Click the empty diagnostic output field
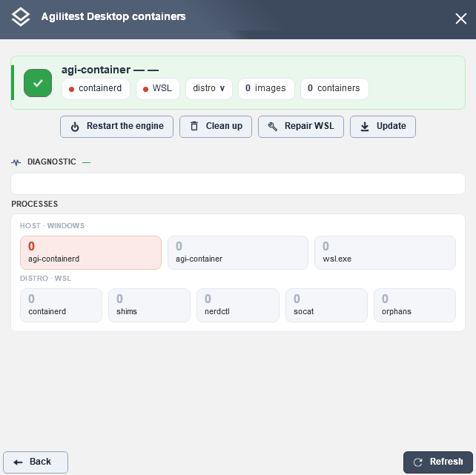This screenshot has width=476, height=475. (x=238, y=184)
